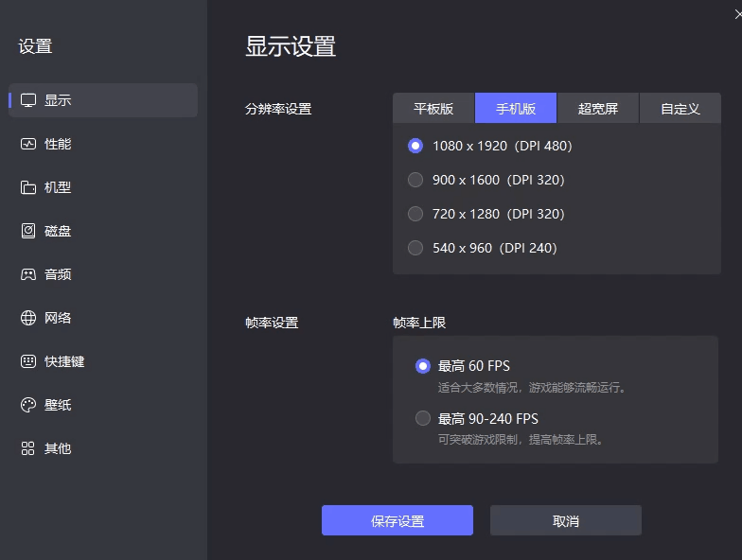Switch to the 超宽屏 ultrawide tab
Screen dimensions: 742x560
tap(598, 109)
